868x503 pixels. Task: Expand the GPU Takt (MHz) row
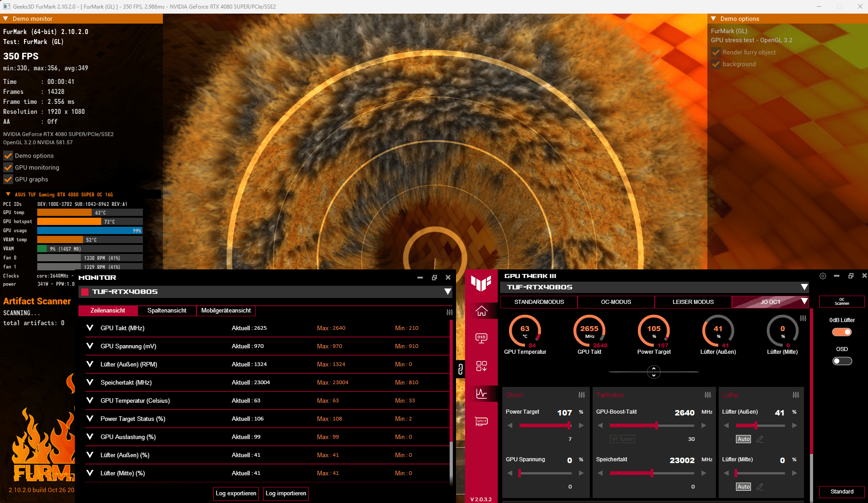click(90, 328)
